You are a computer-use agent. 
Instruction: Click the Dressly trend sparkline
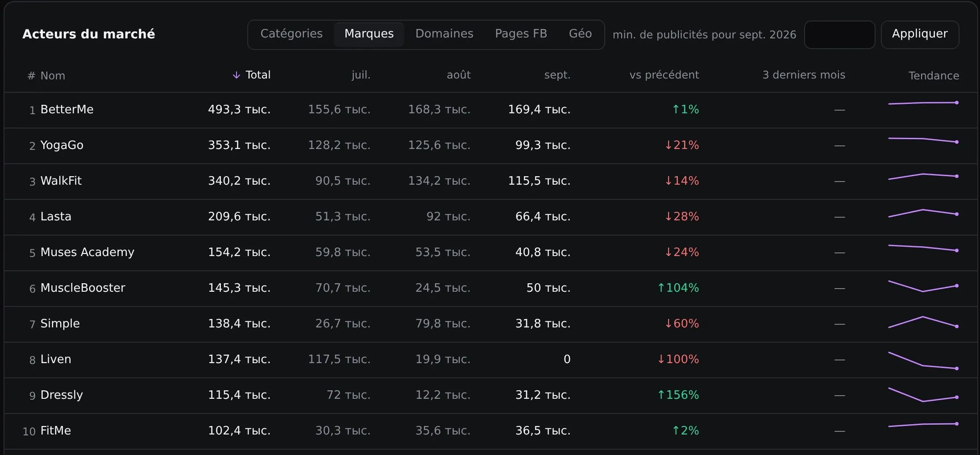pyautogui.click(x=923, y=395)
